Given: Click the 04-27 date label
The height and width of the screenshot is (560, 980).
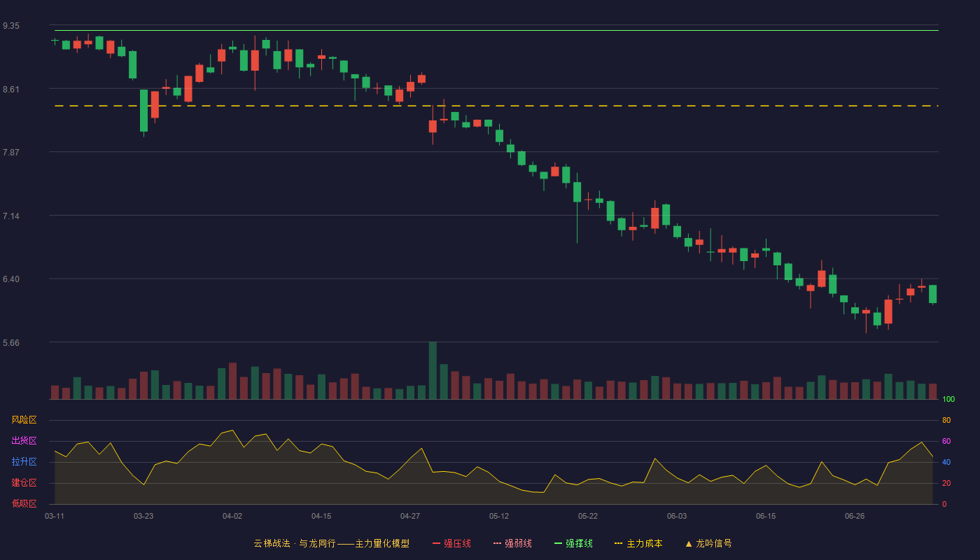Looking at the screenshot, I should [410, 516].
